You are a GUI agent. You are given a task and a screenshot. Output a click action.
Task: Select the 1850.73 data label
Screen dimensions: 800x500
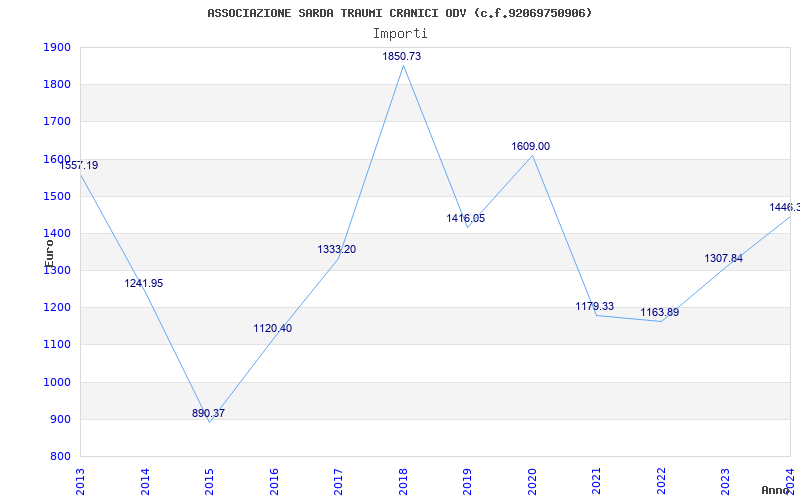tap(402, 56)
